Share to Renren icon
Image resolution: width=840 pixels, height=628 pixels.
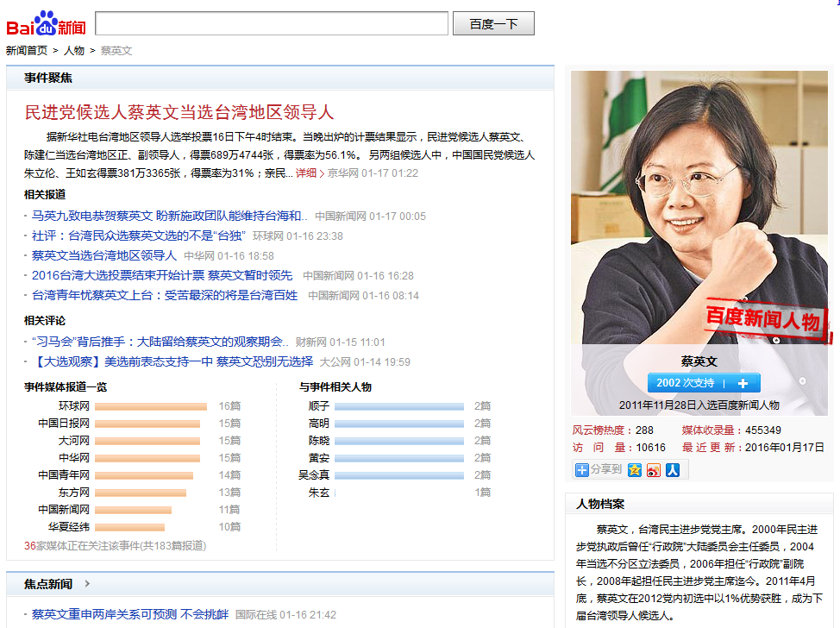tap(673, 470)
